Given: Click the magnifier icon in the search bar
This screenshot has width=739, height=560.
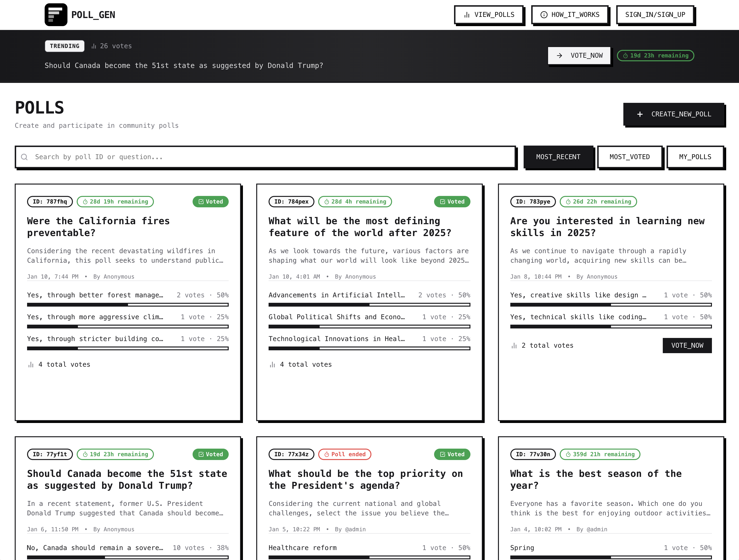Looking at the screenshot, I should pyautogui.click(x=24, y=157).
